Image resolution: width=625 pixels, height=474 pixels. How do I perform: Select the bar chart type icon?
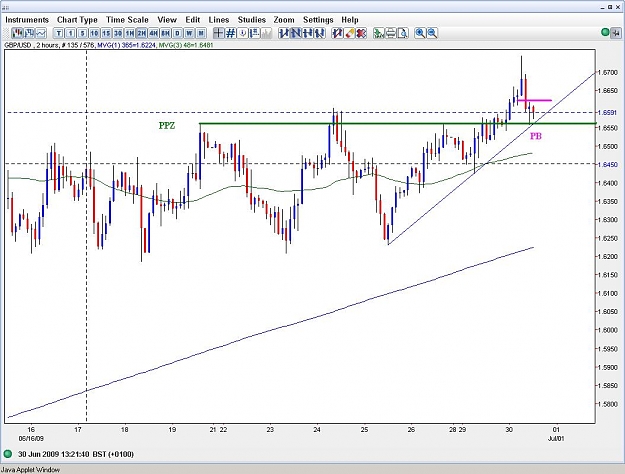pyautogui.click(x=29, y=33)
